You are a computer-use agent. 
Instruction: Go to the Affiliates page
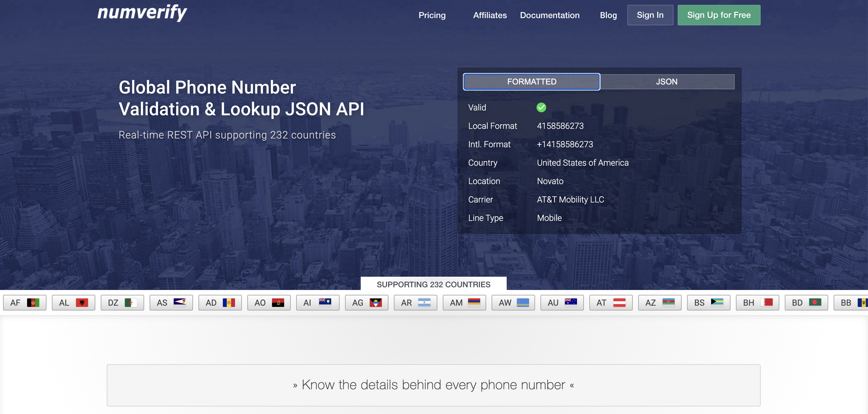click(489, 15)
